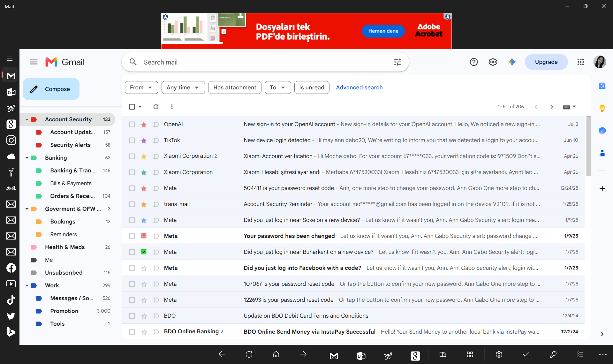This screenshot has height=364, width=613.
Task: Click the Gmail help question mark icon
Action: [474, 62]
